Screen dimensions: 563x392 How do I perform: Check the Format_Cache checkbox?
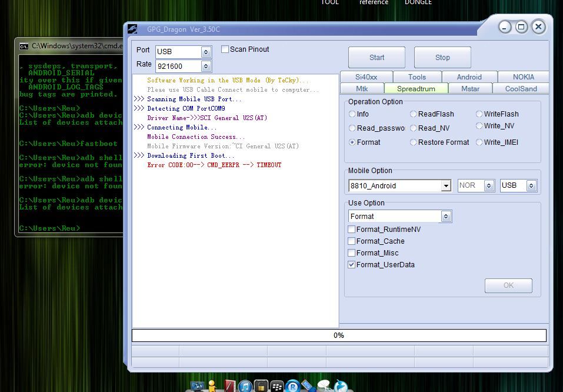(352, 241)
